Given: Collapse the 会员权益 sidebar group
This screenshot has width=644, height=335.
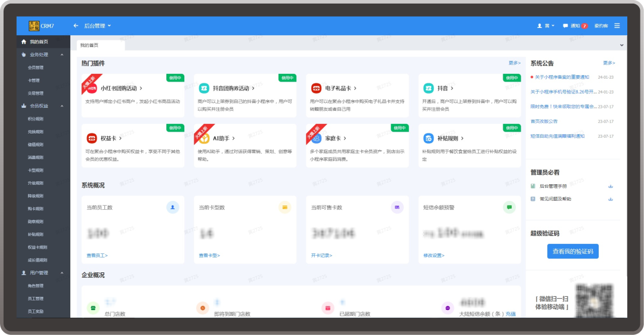Looking at the screenshot, I should [43, 106].
